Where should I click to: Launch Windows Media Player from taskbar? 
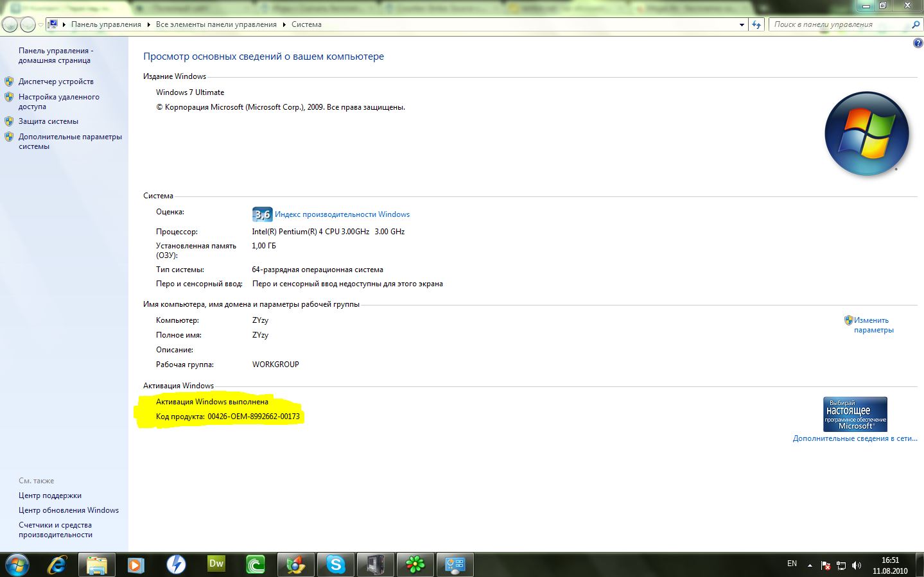[x=135, y=565]
